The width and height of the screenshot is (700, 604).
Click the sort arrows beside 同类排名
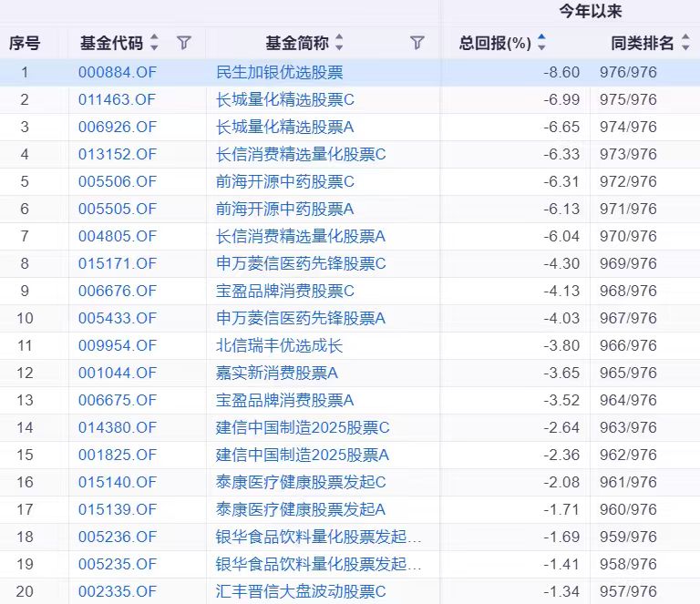pyautogui.click(x=685, y=43)
